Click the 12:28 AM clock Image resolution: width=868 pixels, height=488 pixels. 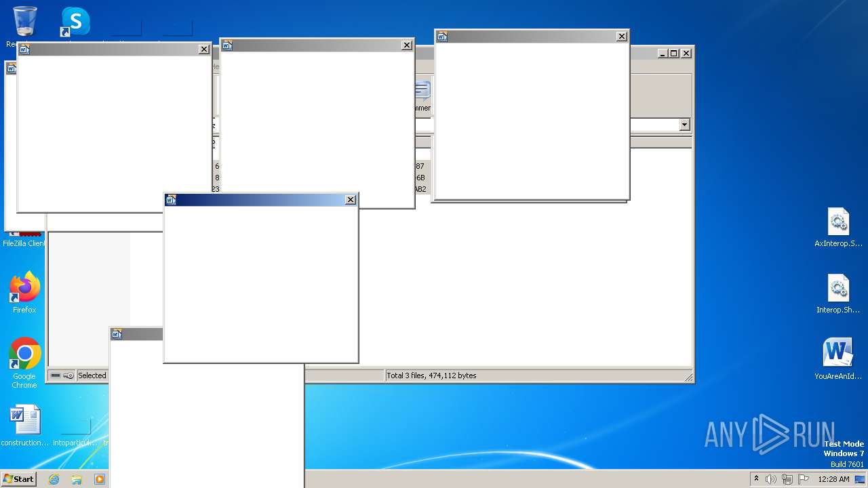pos(833,479)
